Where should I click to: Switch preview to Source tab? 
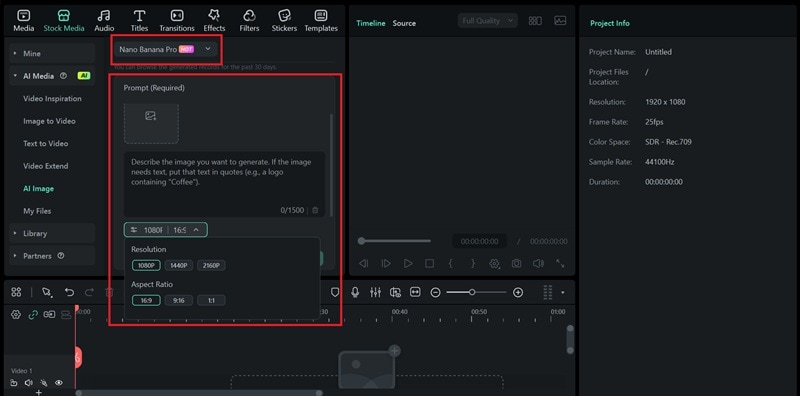[x=404, y=23]
